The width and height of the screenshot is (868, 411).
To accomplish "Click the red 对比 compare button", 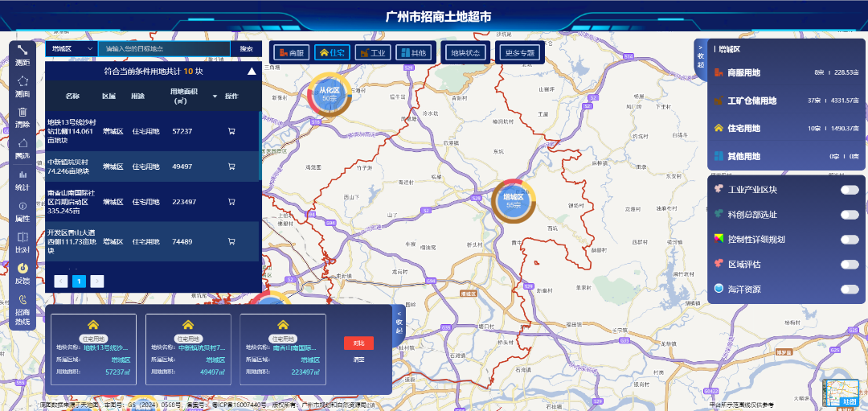I will pos(358,343).
